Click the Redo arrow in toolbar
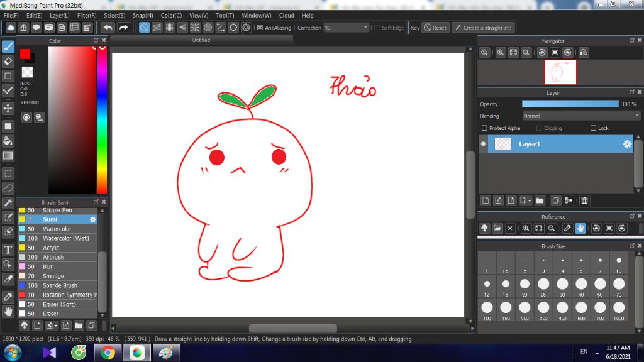The height and width of the screenshot is (362, 644). click(x=123, y=28)
